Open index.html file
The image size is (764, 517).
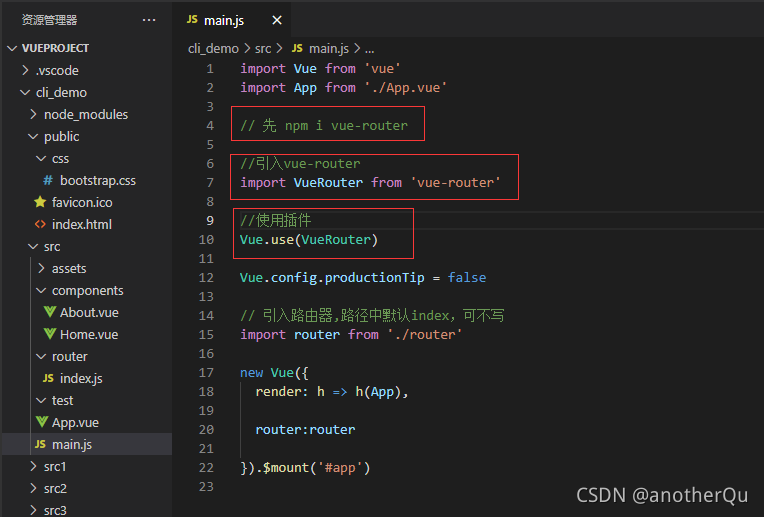click(x=82, y=224)
